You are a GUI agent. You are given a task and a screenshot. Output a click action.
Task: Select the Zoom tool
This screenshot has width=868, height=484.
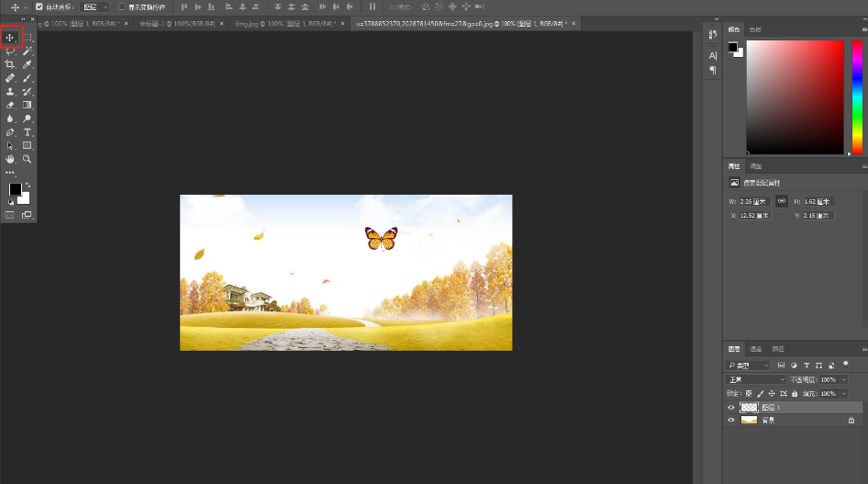click(28, 159)
